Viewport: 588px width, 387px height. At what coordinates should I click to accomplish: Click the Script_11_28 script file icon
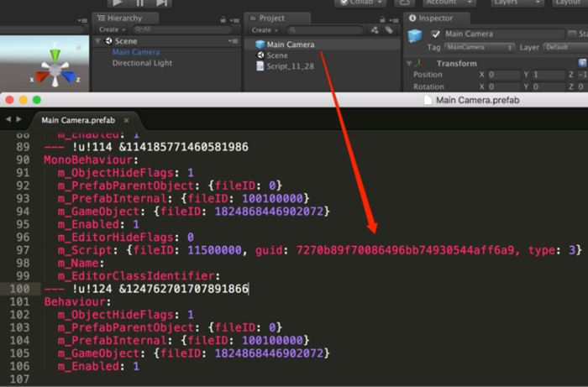tap(260, 66)
